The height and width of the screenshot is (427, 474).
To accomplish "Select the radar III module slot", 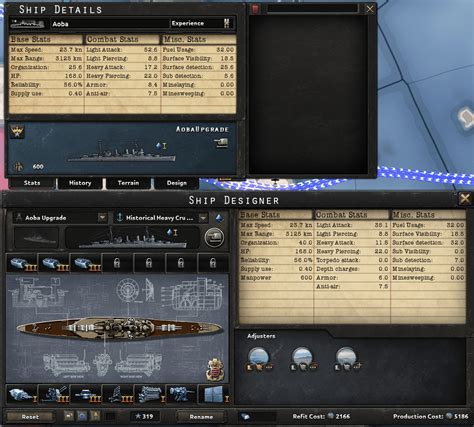I will tap(118, 394).
